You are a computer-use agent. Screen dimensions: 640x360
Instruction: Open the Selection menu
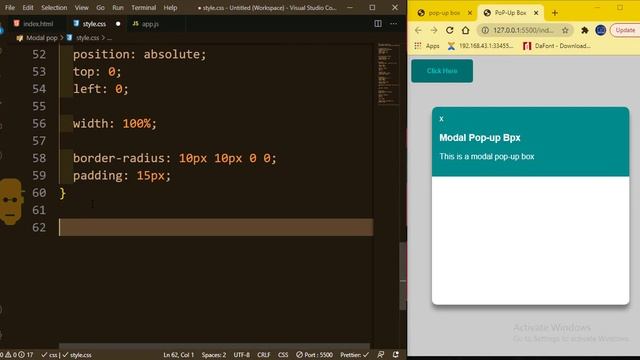point(54,7)
